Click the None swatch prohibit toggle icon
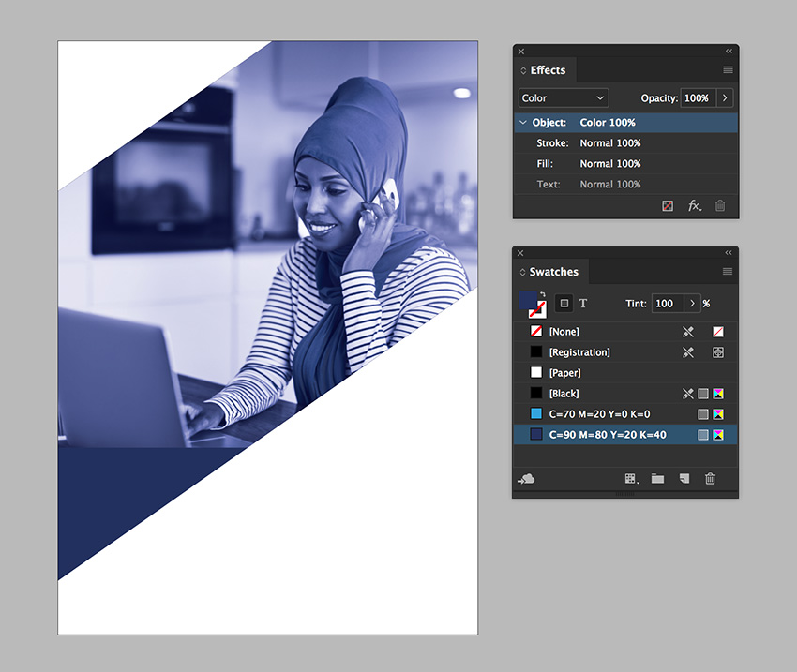 tap(687, 331)
